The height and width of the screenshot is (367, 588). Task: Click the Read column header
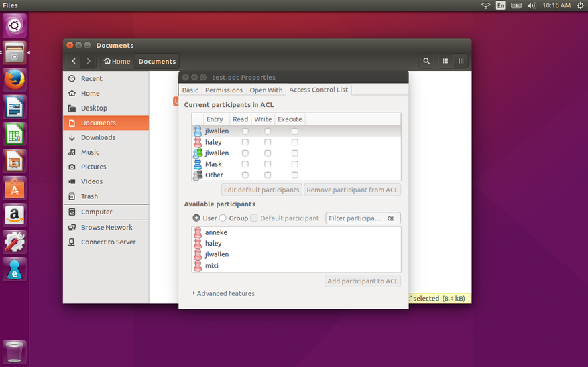241,119
